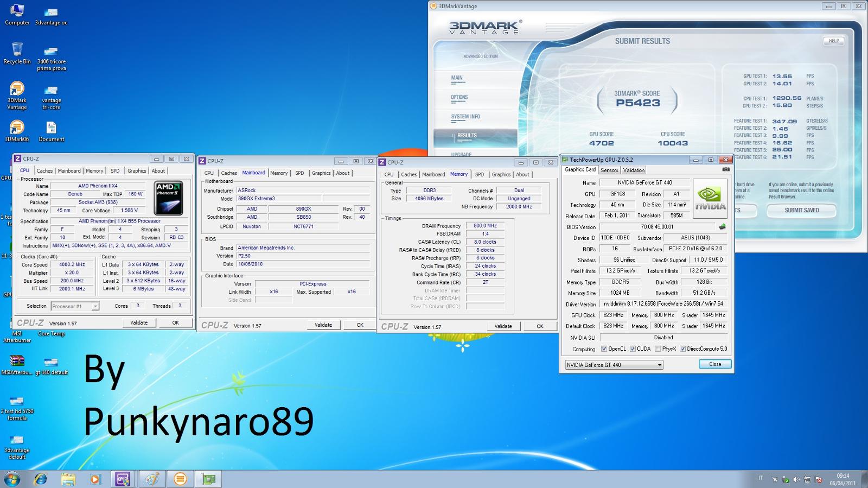Open SPD tab in the Mainboard CPU-Z window
868x488 pixels.
pyautogui.click(x=299, y=173)
